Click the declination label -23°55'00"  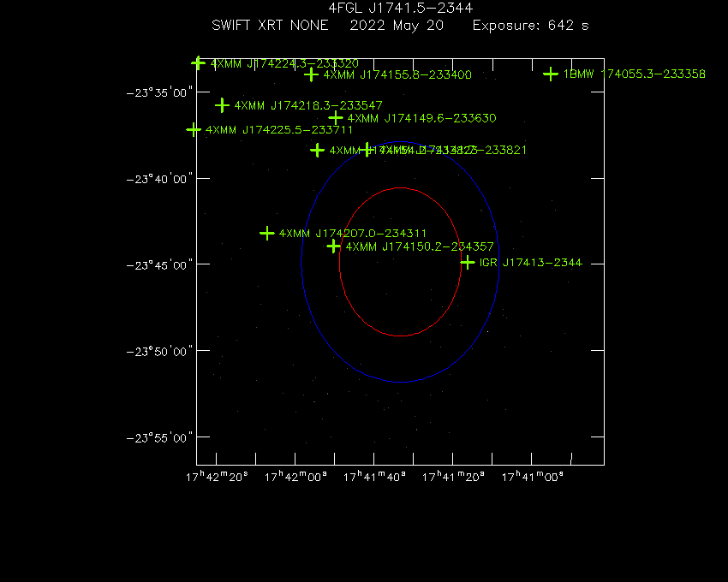159,437
